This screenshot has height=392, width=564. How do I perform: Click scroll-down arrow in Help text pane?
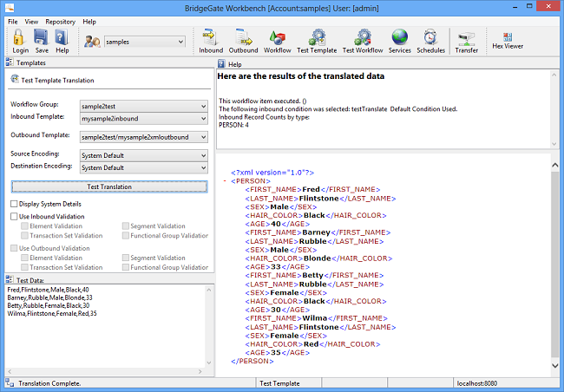pyautogui.click(x=554, y=144)
